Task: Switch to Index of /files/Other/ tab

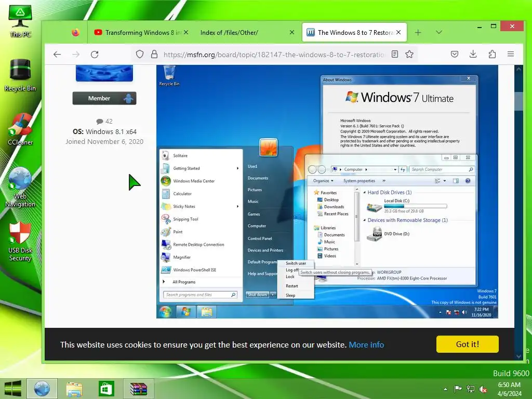Action: coord(246,32)
